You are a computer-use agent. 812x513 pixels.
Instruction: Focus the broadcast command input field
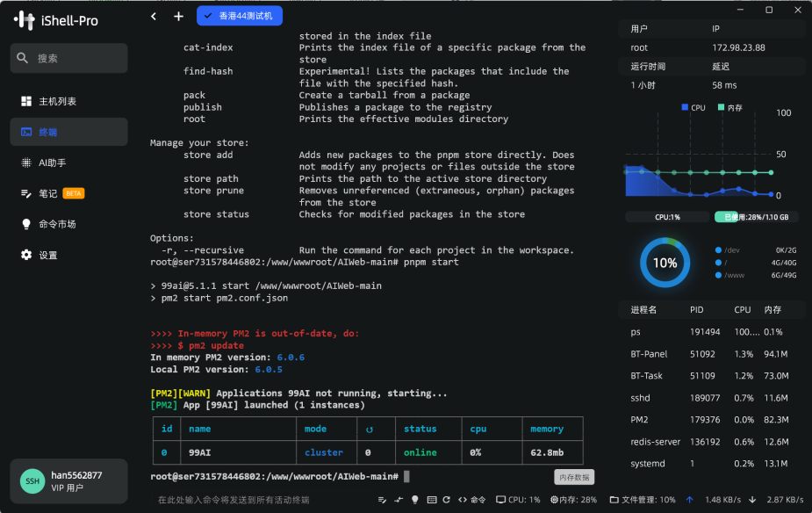pyautogui.click(x=262, y=500)
